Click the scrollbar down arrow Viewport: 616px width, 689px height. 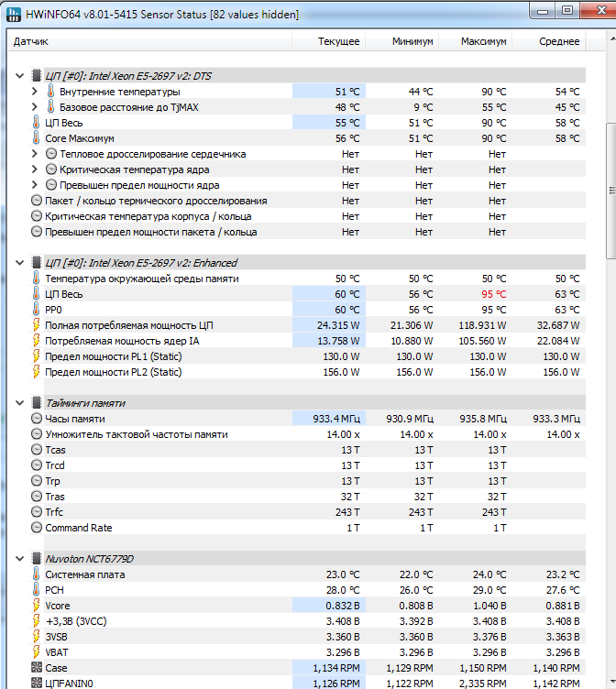[612, 683]
